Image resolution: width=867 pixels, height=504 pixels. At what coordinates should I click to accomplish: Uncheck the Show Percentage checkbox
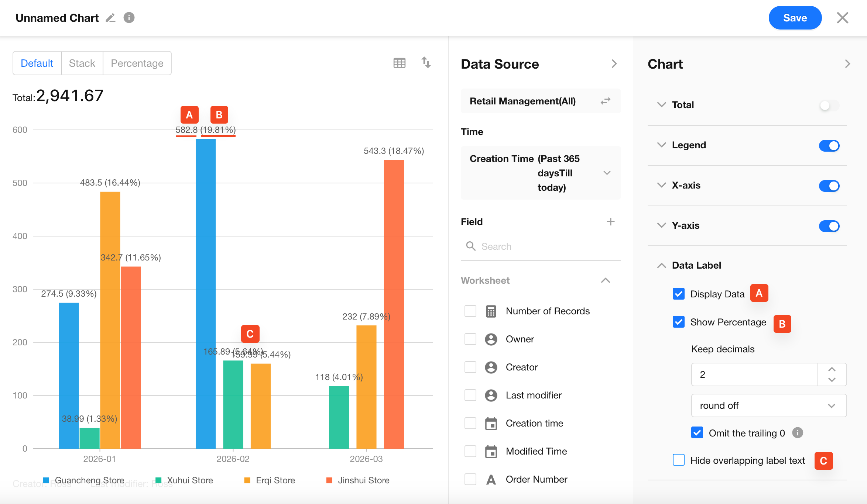coord(679,322)
